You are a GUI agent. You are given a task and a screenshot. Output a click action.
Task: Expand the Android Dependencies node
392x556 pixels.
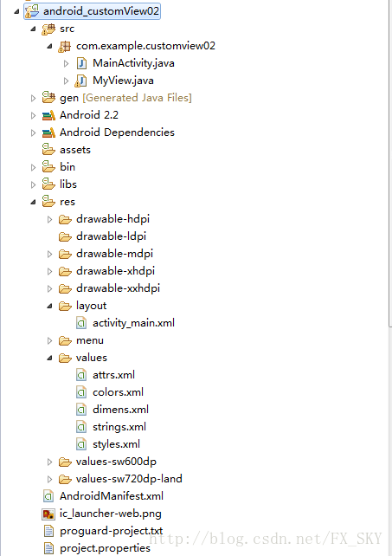[x=34, y=133]
